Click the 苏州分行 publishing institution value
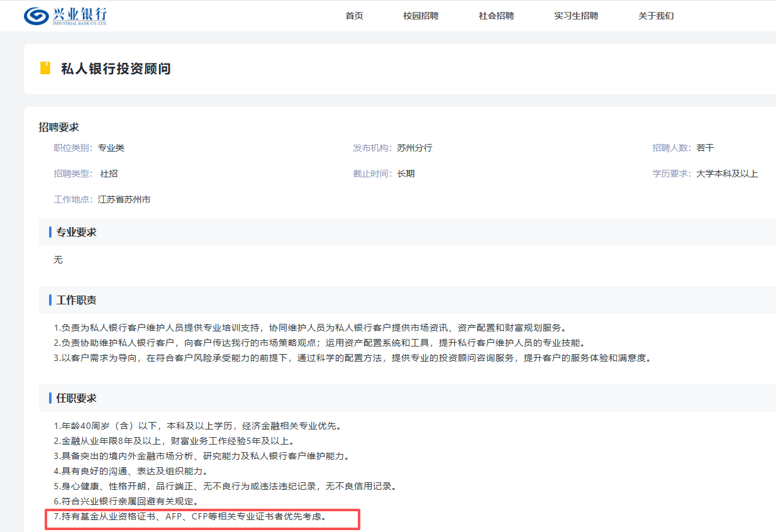Screen dimensions: 776x532 tap(414, 148)
